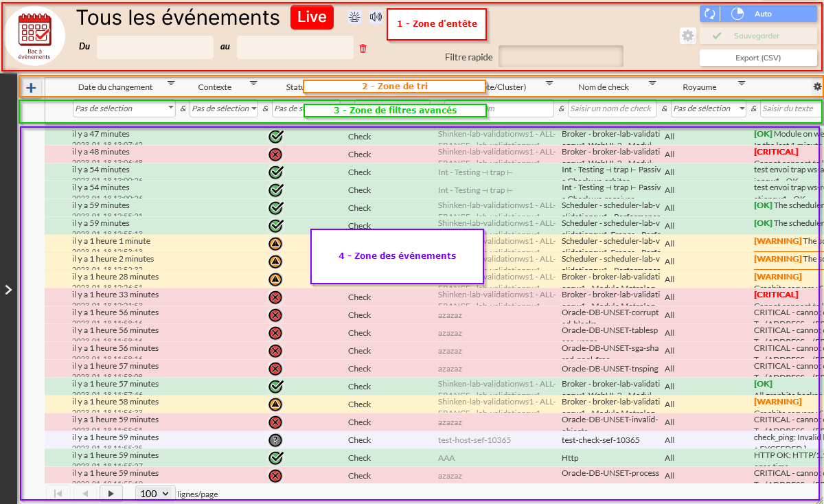The width and height of the screenshot is (824, 504).
Task: Click the Bac à événements calendar logo
Action: click(x=34, y=36)
